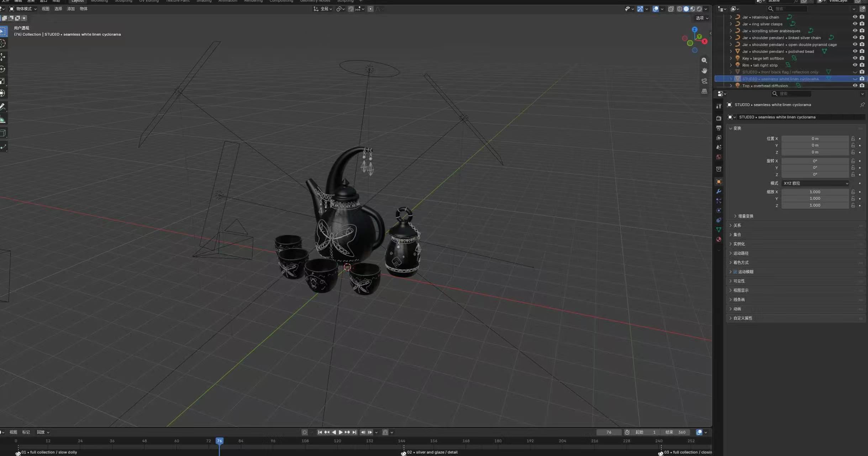This screenshot has width=868, height=456.
Task: Disable render for Rim • tall right strip
Action: click(862, 65)
